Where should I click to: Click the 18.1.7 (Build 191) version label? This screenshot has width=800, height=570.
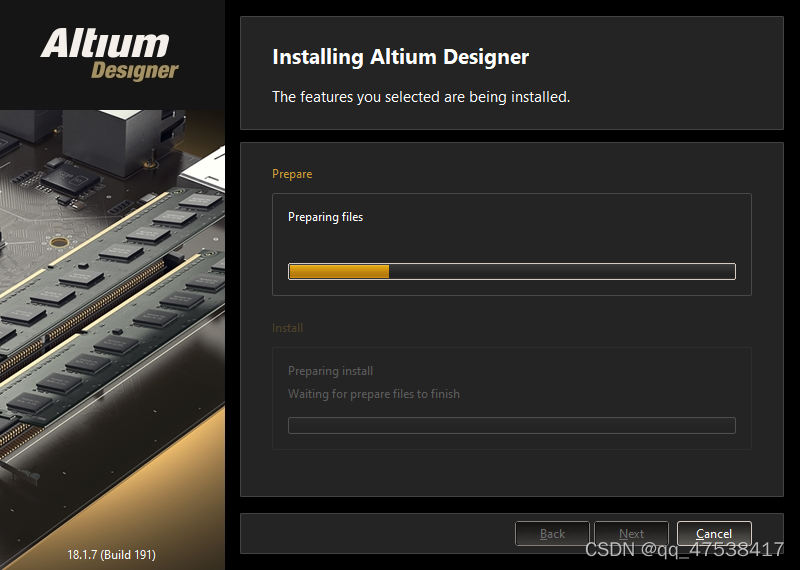coord(112,555)
